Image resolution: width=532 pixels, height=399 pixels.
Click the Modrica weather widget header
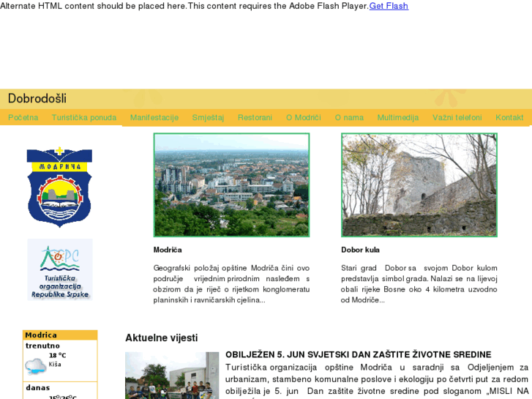coord(60,335)
